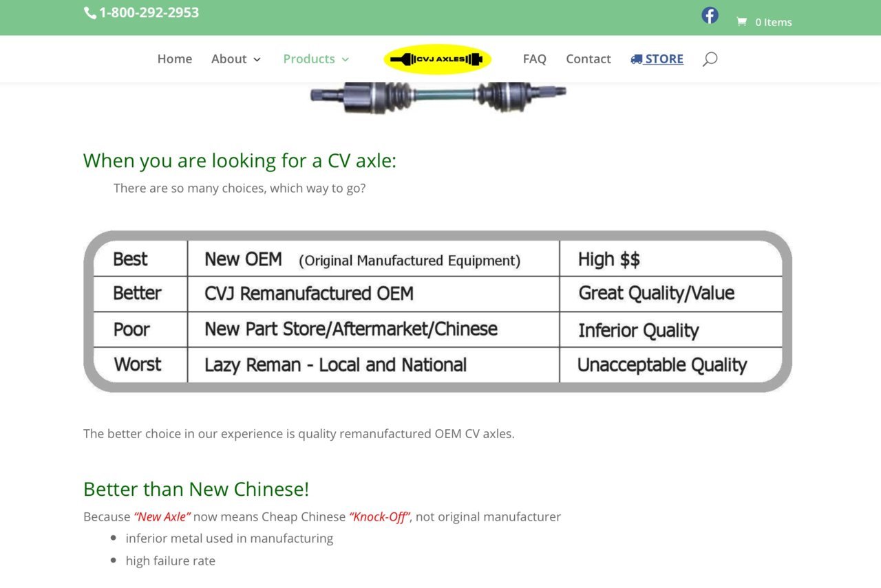Click bullet 'high failure rate'
Viewport: 881px width, 588px height.
point(170,561)
